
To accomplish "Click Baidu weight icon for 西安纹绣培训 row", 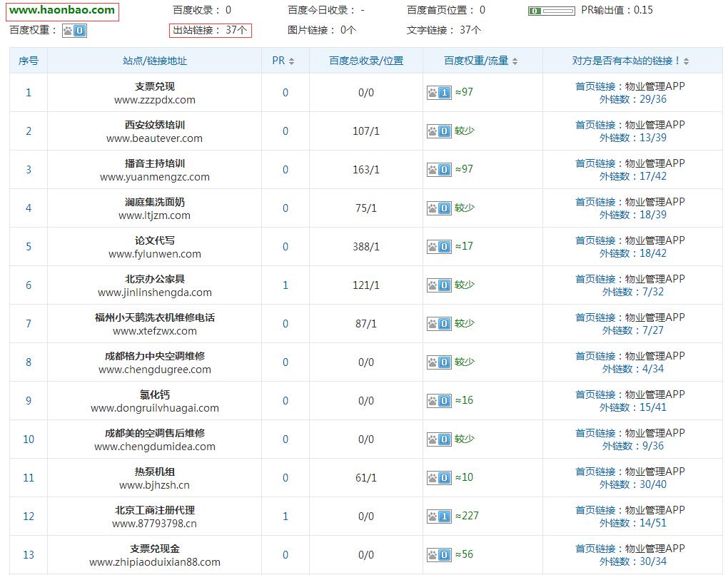I will 439,131.
